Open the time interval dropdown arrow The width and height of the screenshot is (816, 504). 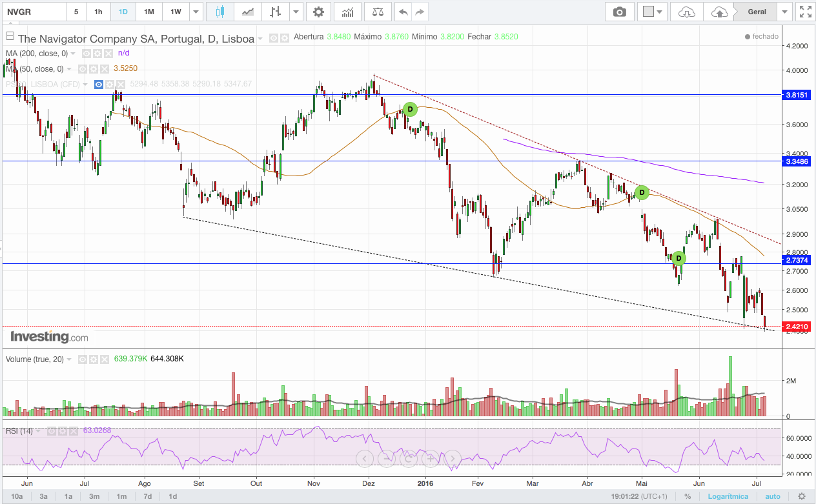(x=196, y=12)
